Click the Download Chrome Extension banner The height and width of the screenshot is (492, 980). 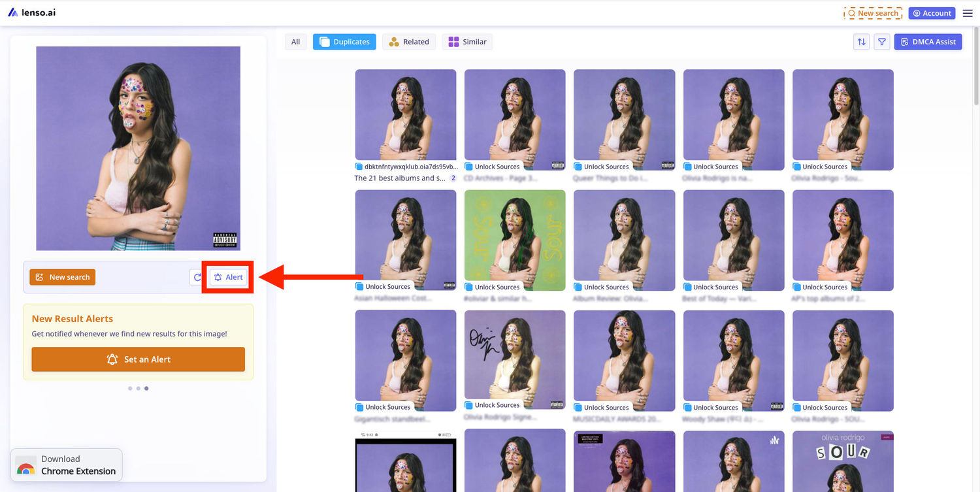click(x=66, y=465)
